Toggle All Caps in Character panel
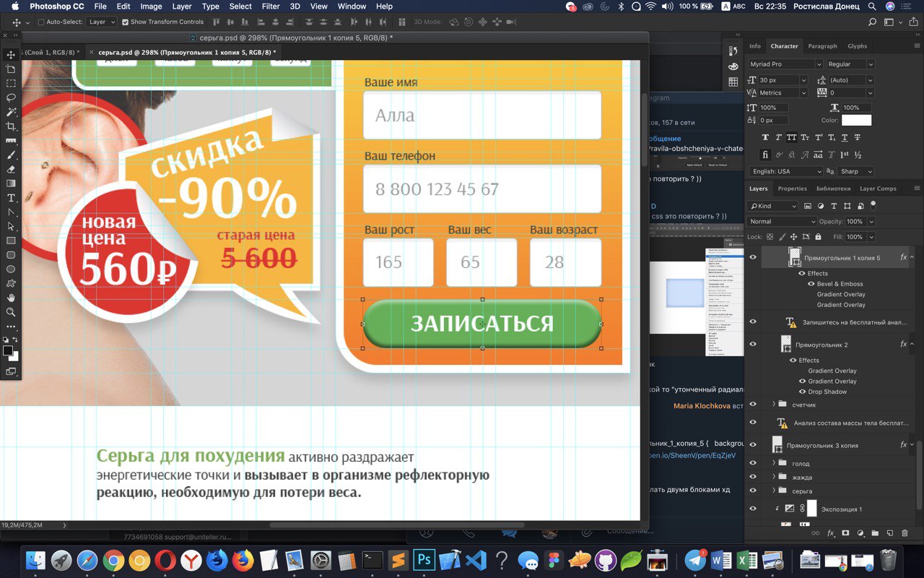 792,137
